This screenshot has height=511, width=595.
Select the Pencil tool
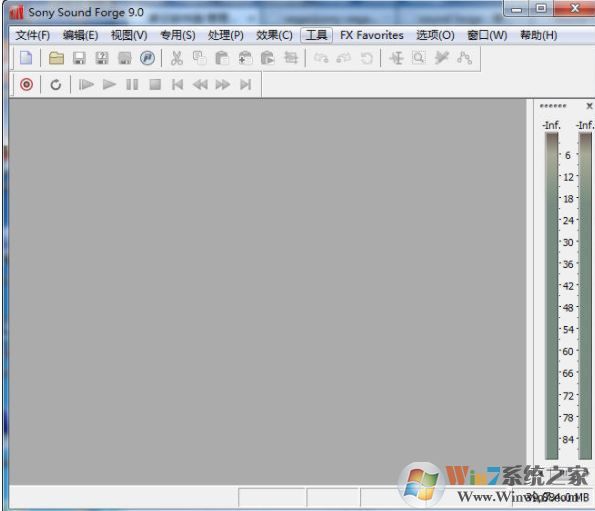(x=442, y=58)
